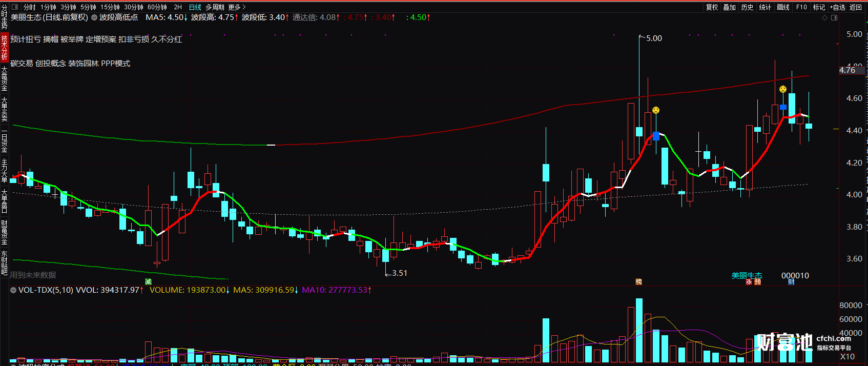Select the 60分钟 period
Image resolution: width=868 pixels, height=366 pixels.
coord(157,7)
